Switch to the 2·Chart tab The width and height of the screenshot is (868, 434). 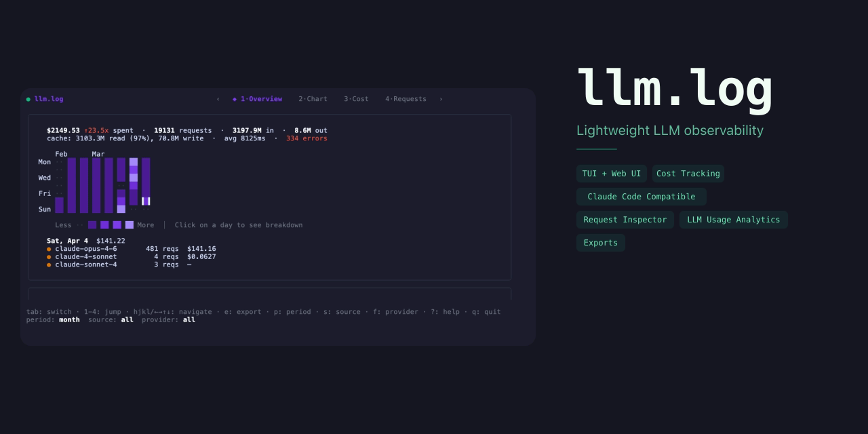coord(313,99)
